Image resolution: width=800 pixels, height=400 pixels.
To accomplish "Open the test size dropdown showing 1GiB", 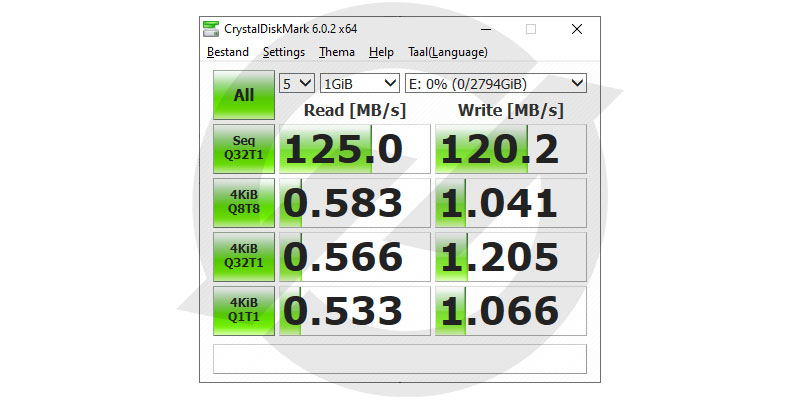I will tap(360, 83).
